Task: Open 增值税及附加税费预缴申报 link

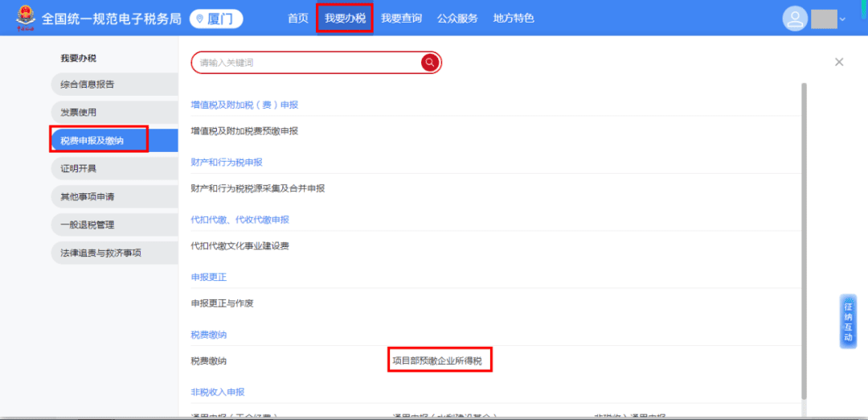Action: point(244,131)
